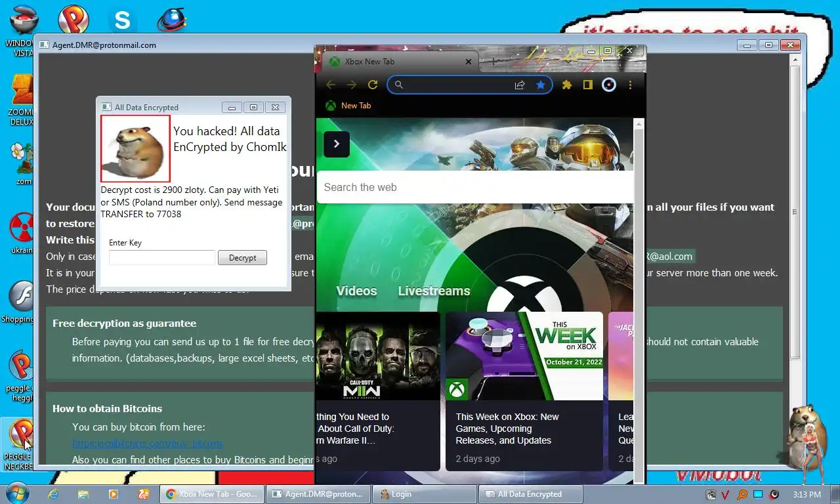The width and height of the screenshot is (840, 504).
Task: Reload the Xbox New Tab page
Action: [373, 85]
